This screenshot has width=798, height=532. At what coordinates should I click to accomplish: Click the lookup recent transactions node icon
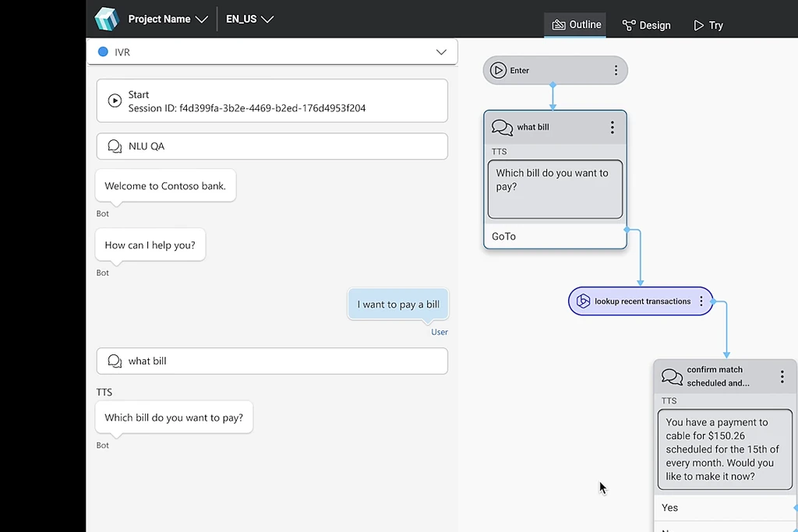coord(583,301)
